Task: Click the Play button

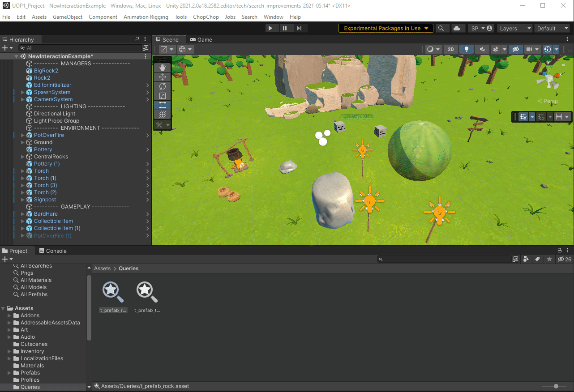Action: pos(270,28)
